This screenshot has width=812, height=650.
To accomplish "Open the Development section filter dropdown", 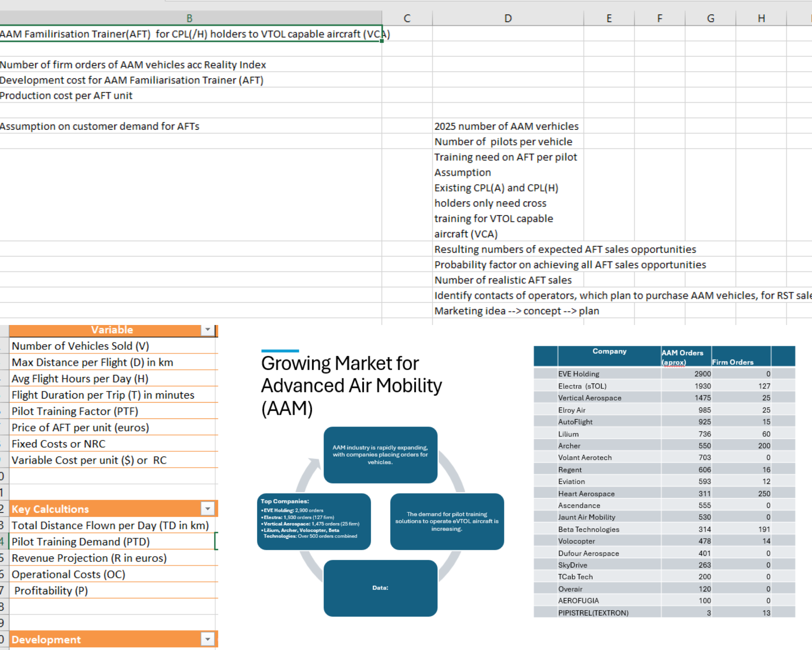I will pyautogui.click(x=208, y=639).
